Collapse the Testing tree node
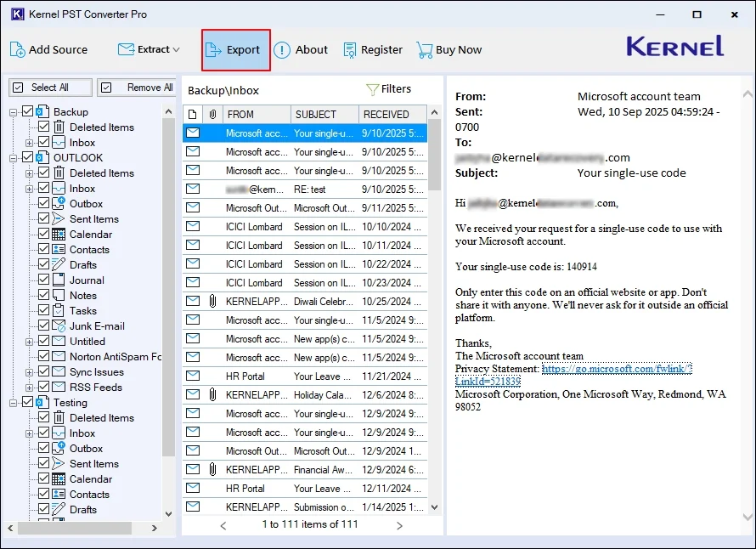Screen dimensions: 756x549 (x=14, y=403)
